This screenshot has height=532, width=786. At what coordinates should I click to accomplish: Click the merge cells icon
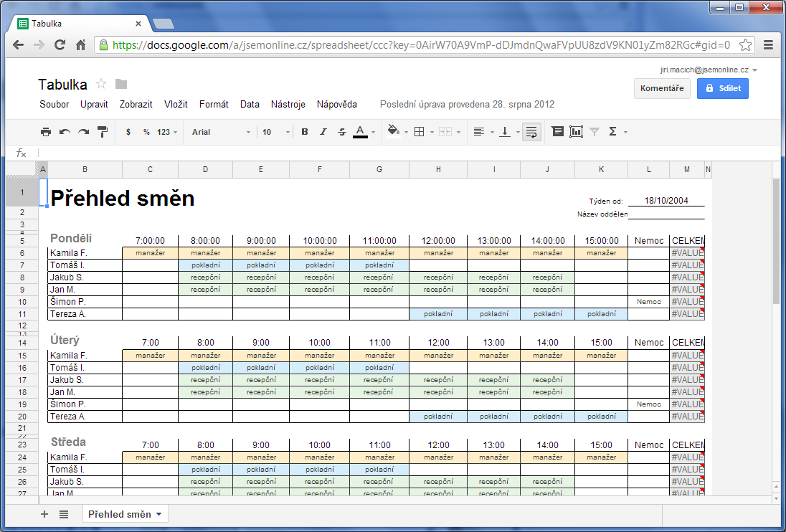445,132
